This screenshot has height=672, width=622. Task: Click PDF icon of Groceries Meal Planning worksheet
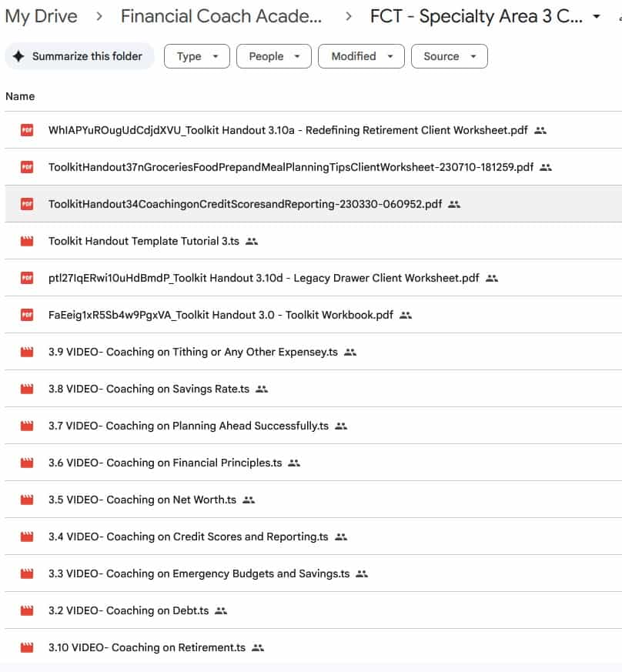[27, 167]
